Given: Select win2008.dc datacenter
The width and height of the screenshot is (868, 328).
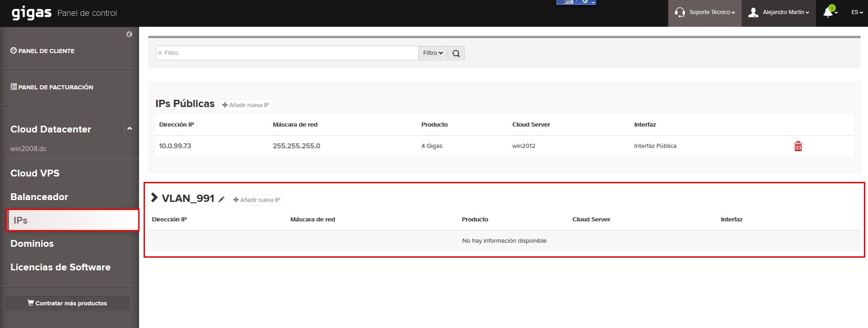Looking at the screenshot, I should point(29,149).
